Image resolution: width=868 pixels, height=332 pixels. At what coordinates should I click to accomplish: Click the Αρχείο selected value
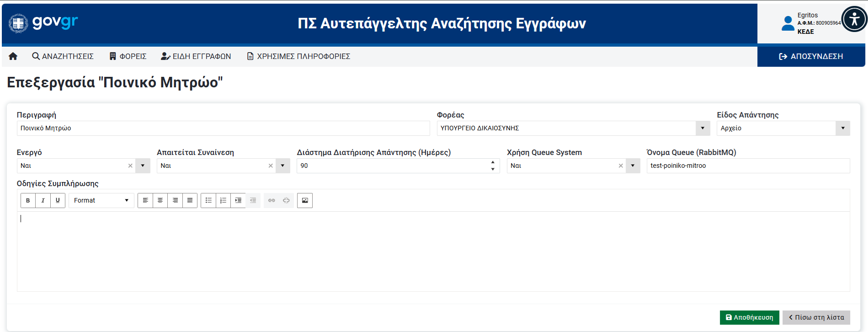click(x=731, y=128)
